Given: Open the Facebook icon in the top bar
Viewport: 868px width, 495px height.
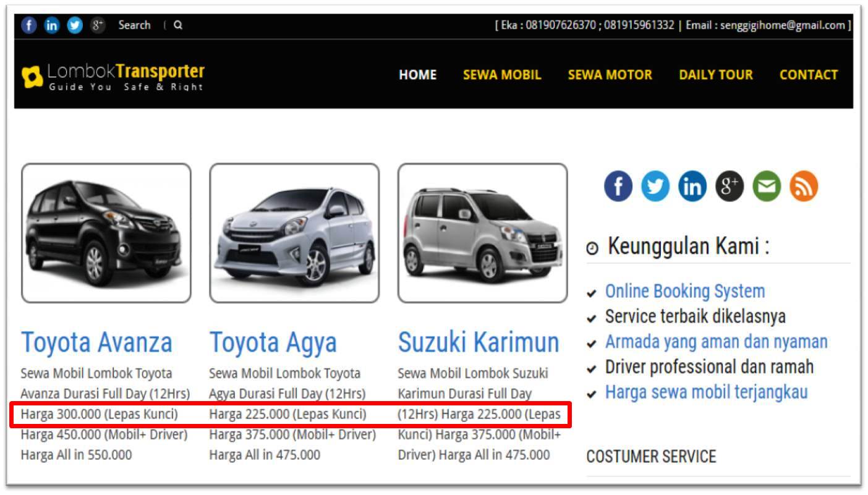Looking at the screenshot, I should click(29, 25).
